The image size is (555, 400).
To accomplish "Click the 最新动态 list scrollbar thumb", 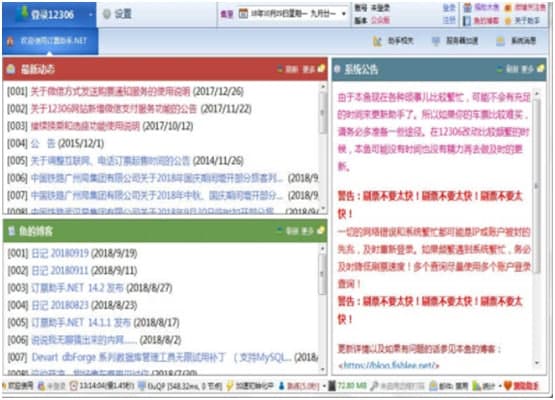I will click(x=322, y=113).
